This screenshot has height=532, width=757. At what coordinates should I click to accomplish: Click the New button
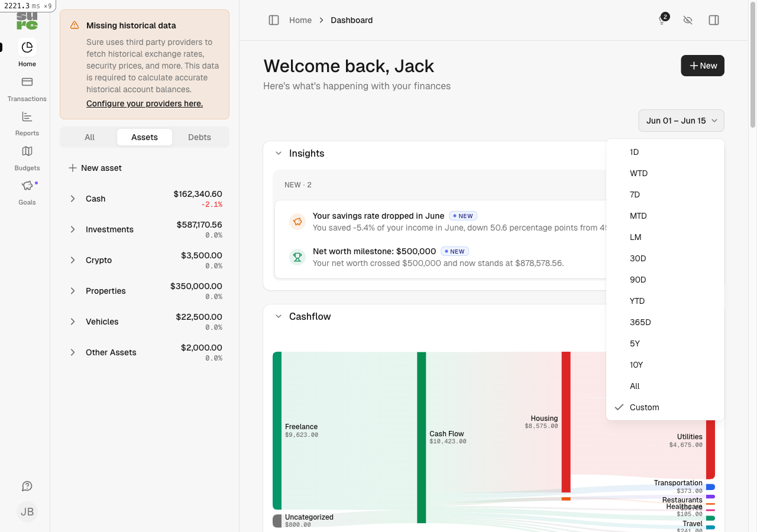703,66
